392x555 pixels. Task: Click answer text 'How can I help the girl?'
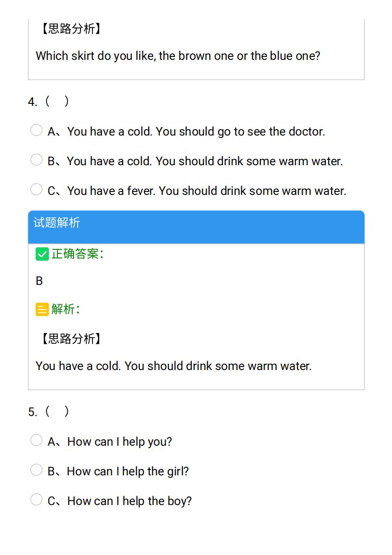128,471
